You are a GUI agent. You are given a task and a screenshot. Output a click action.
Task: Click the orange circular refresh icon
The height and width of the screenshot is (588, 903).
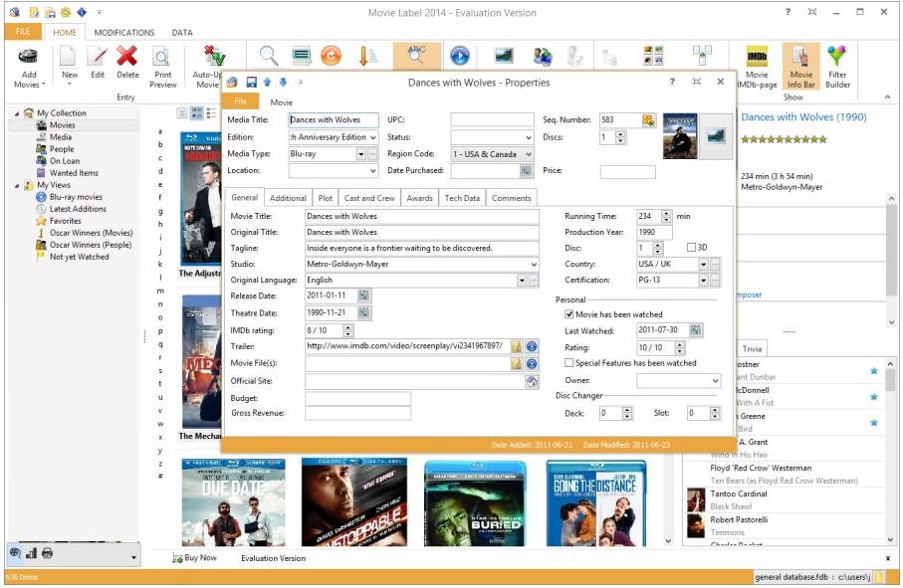[x=331, y=56]
